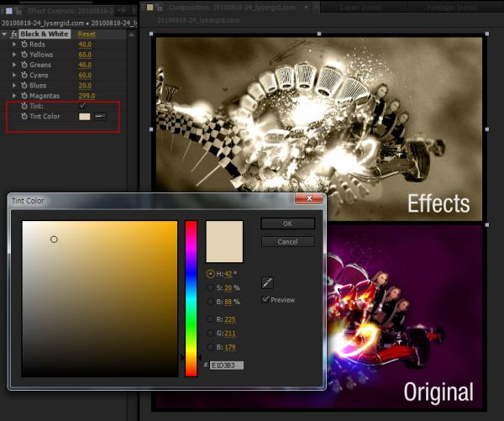Close the Tint Color dialog
Screen dimensions: 504x421
[308, 198]
